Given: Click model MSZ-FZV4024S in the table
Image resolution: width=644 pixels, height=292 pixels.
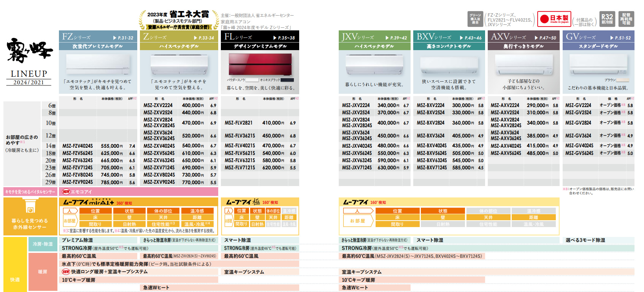Looking at the screenshot, I should (x=78, y=146).
